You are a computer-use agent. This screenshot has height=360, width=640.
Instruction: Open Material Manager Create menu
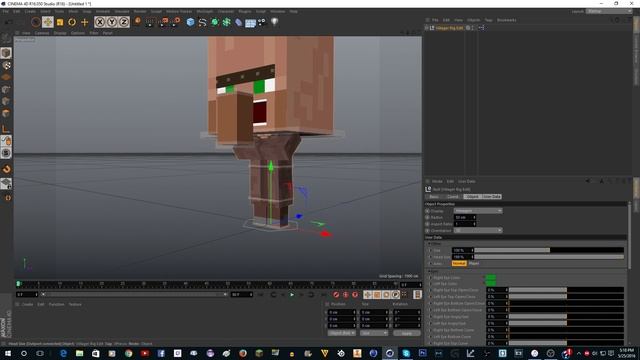[x=27, y=304]
